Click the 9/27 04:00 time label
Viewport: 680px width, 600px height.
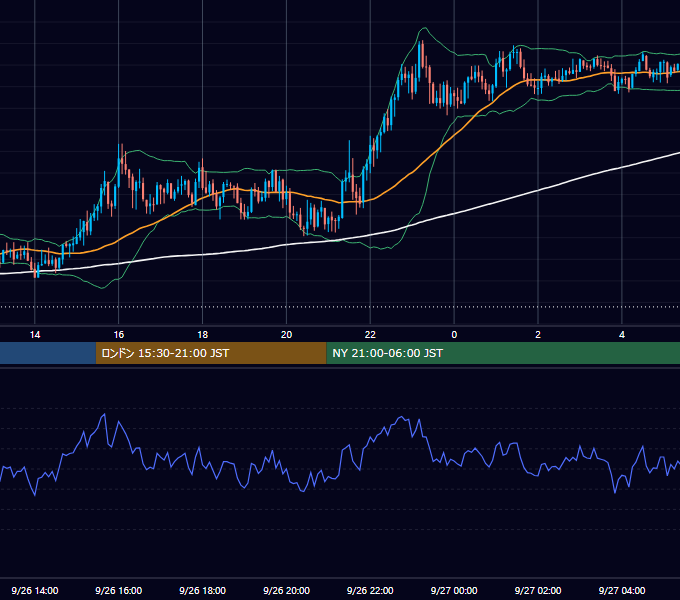[x=622, y=590]
